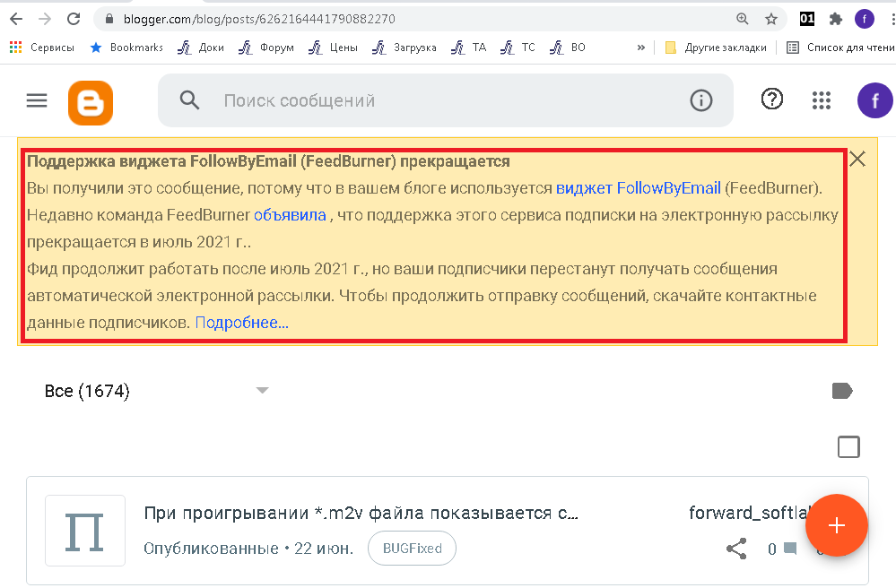Open the Bookmarks star folder
Viewport: 896px width, 588px height.
[x=126, y=48]
